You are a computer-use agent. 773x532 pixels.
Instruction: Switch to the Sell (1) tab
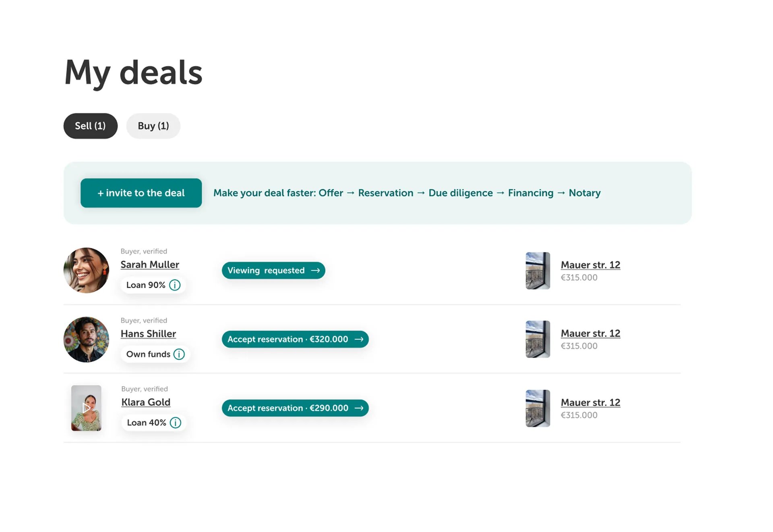point(90,126)
